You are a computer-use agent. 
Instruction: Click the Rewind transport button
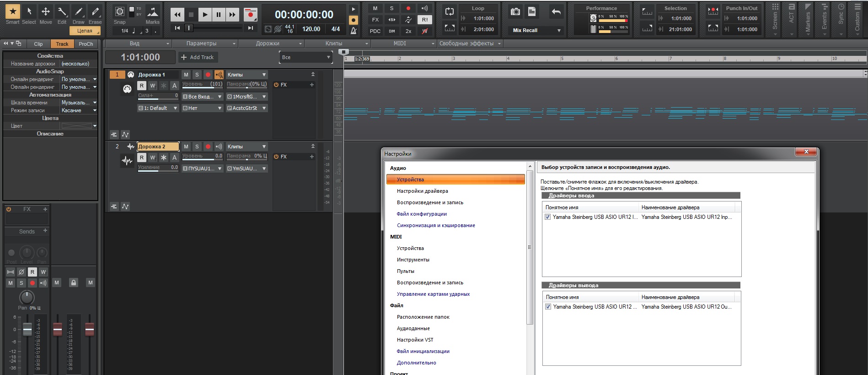pos(177,15)
